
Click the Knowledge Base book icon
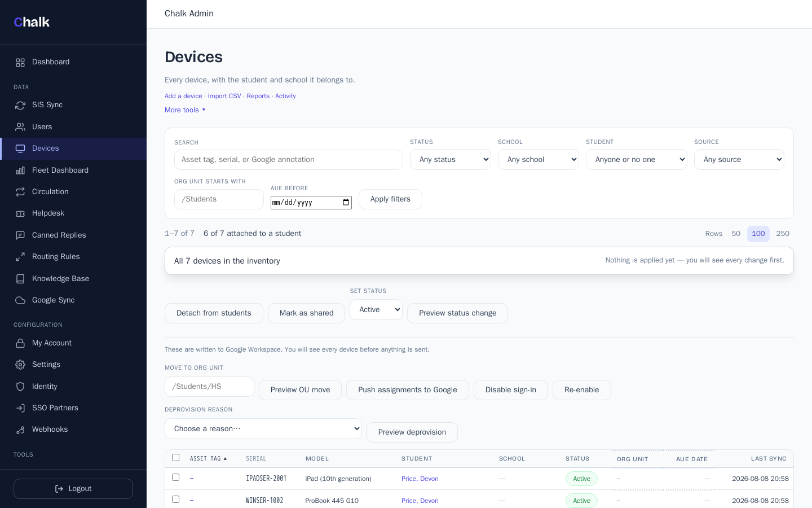coord(20,279)
